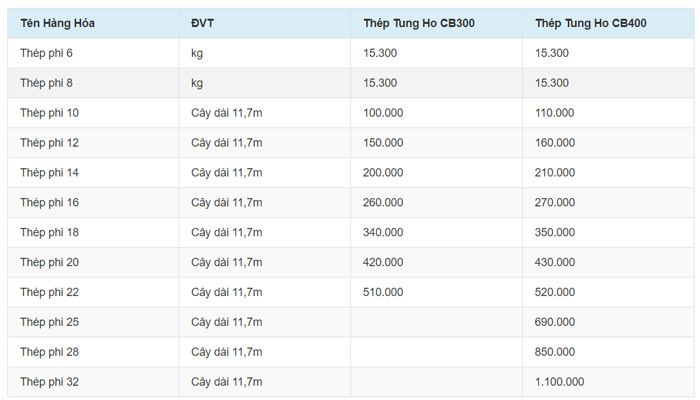The height and width of the screenshot is (400, 700).
Task: Click the Thép Tung Ho CB300 header
Action: click(x=418, y=22)
